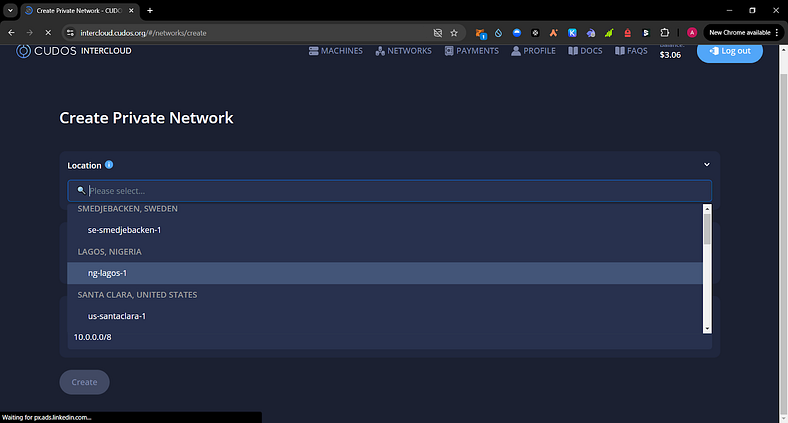Open the MetaMask fox extension

(480, 33)
